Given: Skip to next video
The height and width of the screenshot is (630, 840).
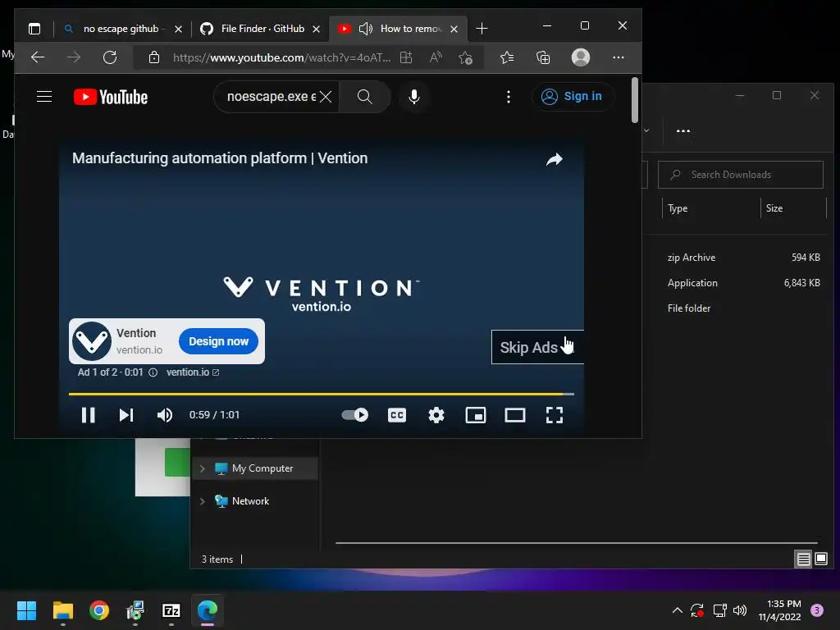Looking at the screenshot, I should coord(126,414).
